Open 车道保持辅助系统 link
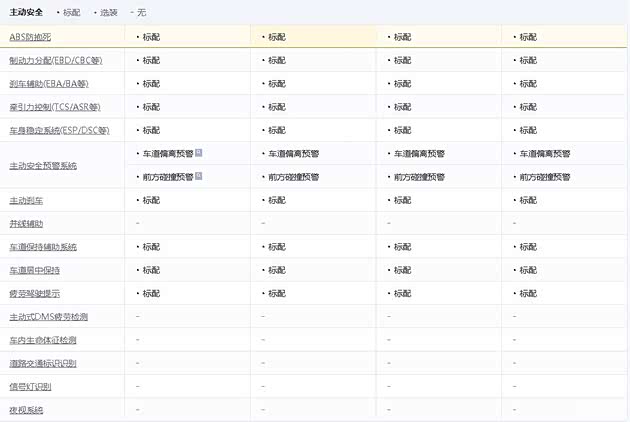 coord(42,247)
